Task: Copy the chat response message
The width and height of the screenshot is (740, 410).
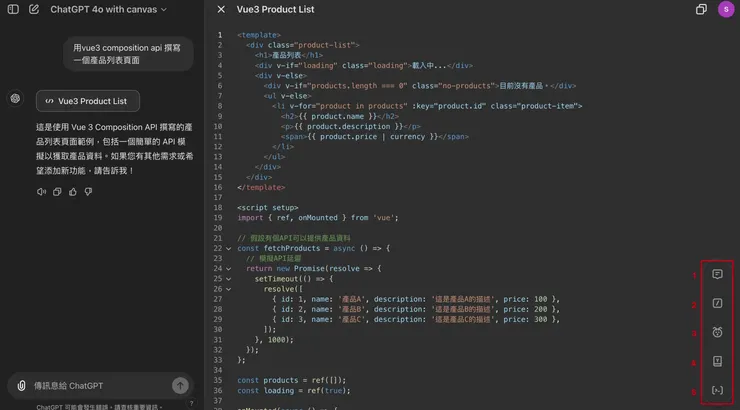Action: (x=57, y=192)
